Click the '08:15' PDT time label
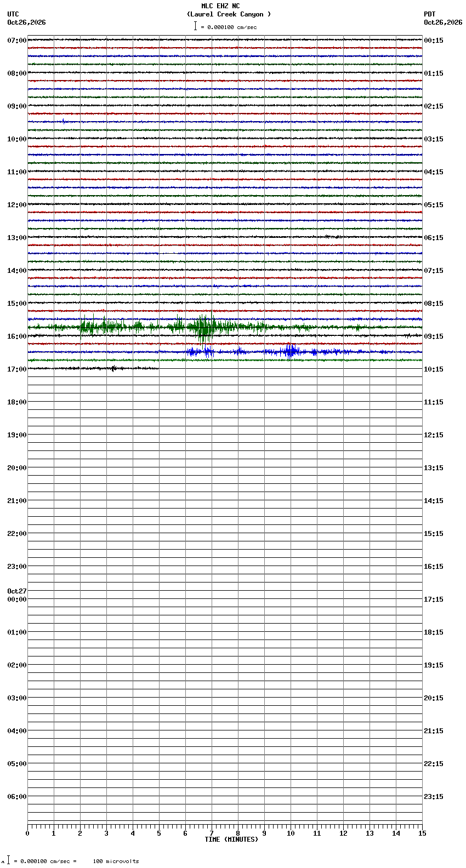Image resolution: width=466 pixels, height=868 pixels. (x=434, y=304)
